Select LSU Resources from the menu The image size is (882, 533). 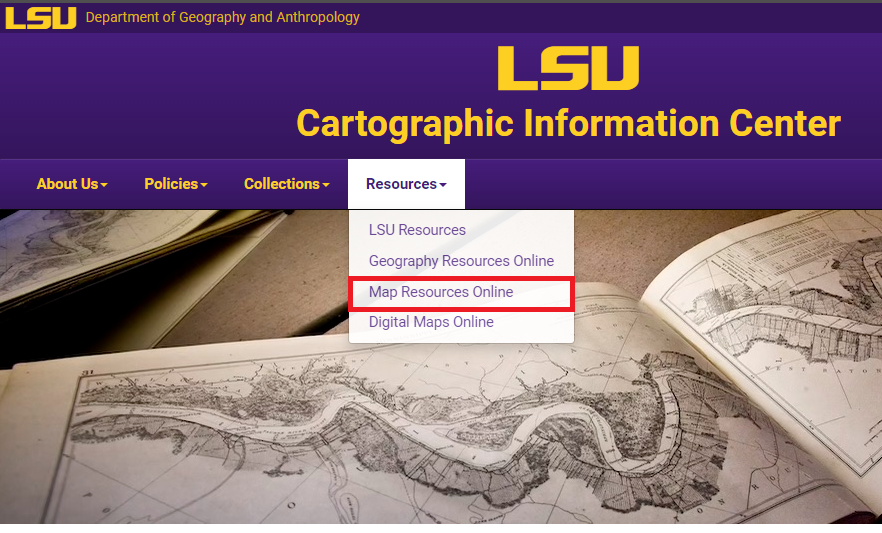pos(461,230)
